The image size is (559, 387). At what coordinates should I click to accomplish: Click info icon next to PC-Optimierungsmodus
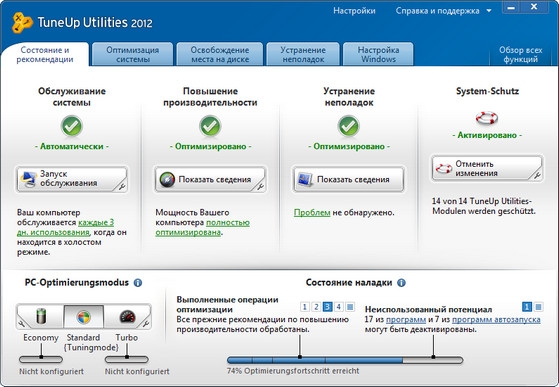click(x=138, y=283)
